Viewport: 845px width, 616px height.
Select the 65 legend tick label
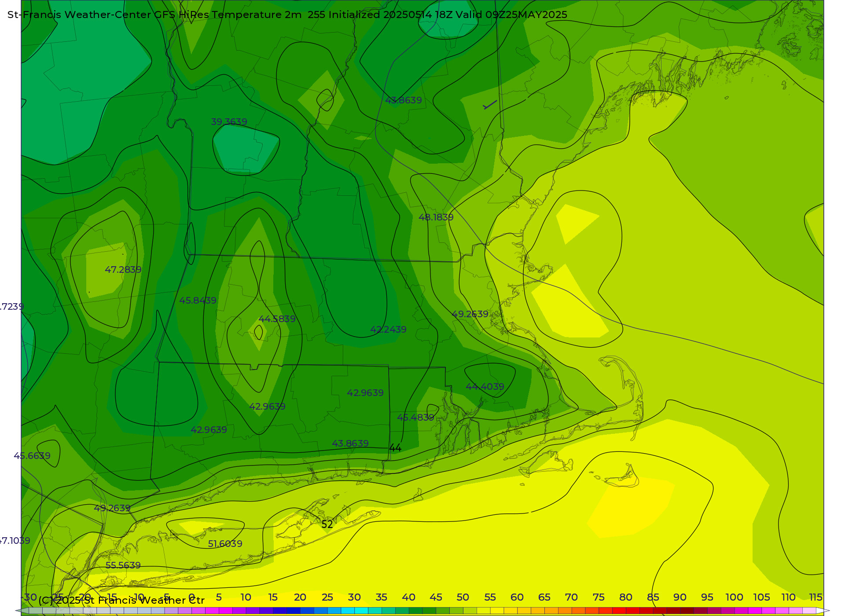click(x=544, y=598)
